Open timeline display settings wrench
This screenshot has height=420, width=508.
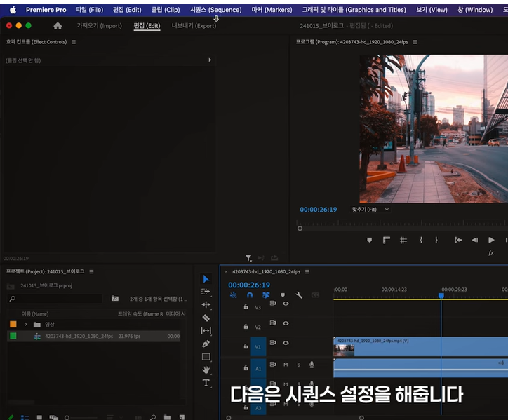coord(299,295)
